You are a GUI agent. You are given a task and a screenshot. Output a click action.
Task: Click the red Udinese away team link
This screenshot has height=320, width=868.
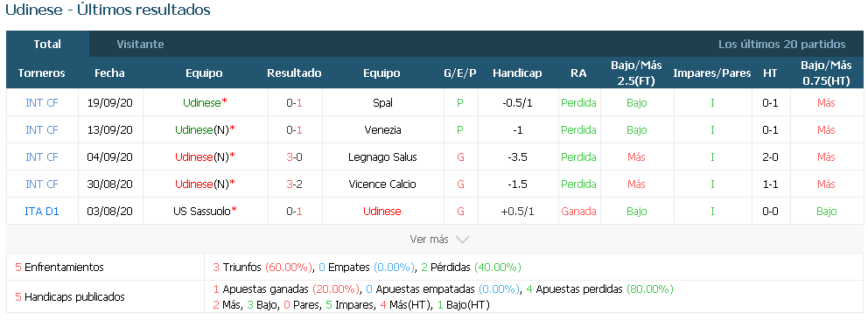[x=382, y=211]
